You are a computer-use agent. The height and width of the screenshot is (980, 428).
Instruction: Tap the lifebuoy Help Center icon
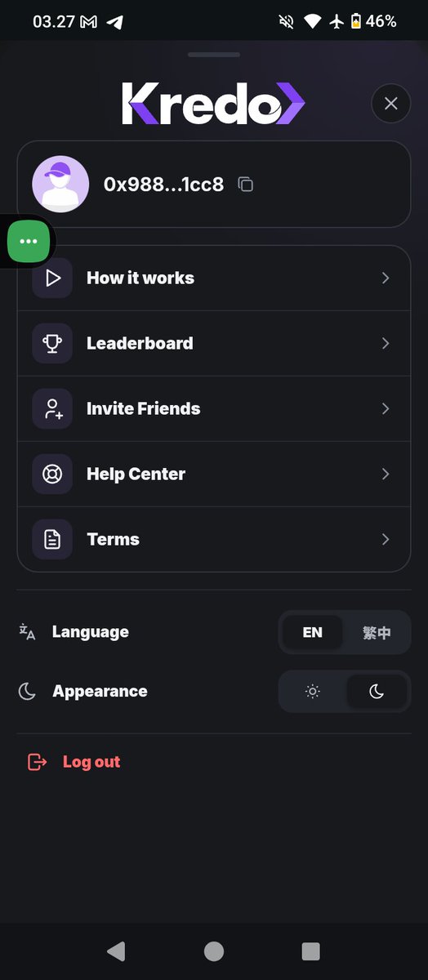point(52,474)
